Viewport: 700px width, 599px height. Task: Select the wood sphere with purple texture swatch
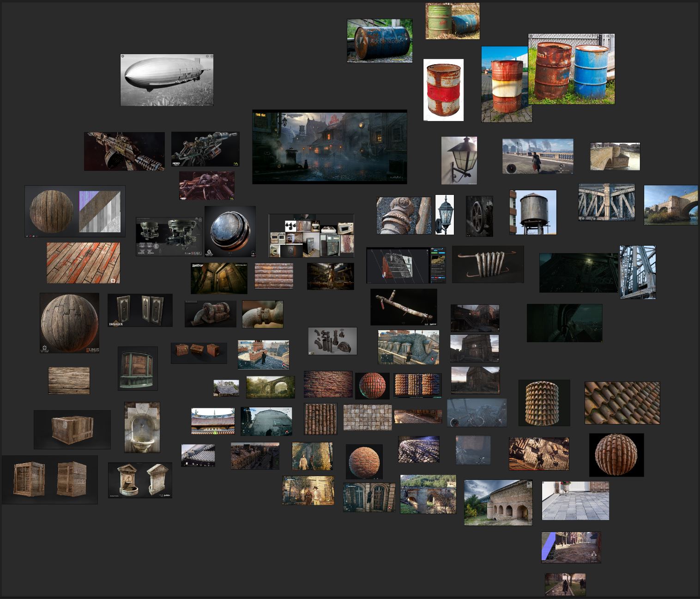point(75,212)
